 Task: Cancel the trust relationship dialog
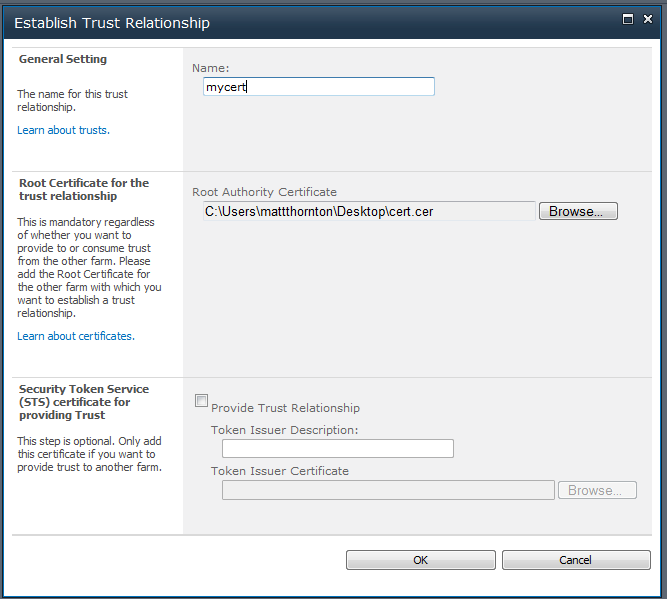pyautogui.click(x=576, y=560)
